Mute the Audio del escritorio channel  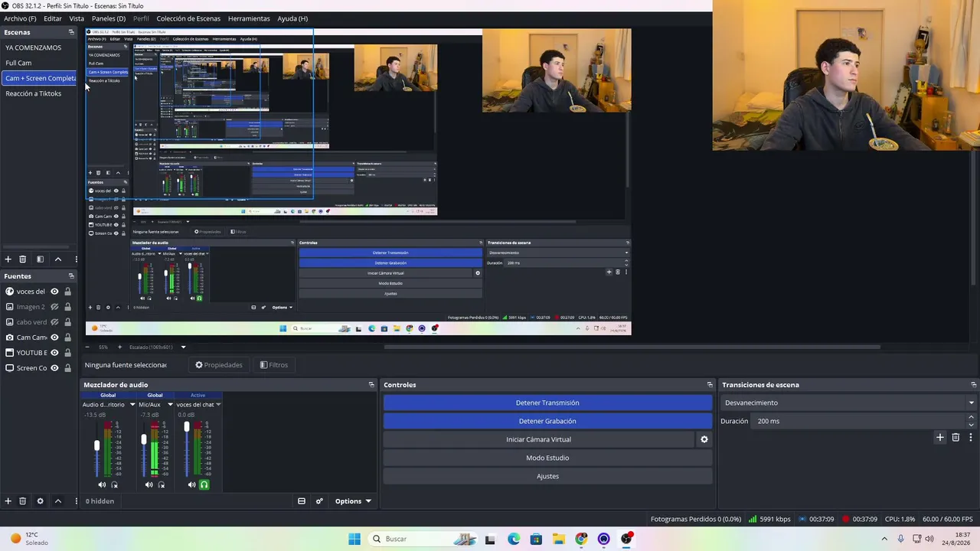(102, 484)
